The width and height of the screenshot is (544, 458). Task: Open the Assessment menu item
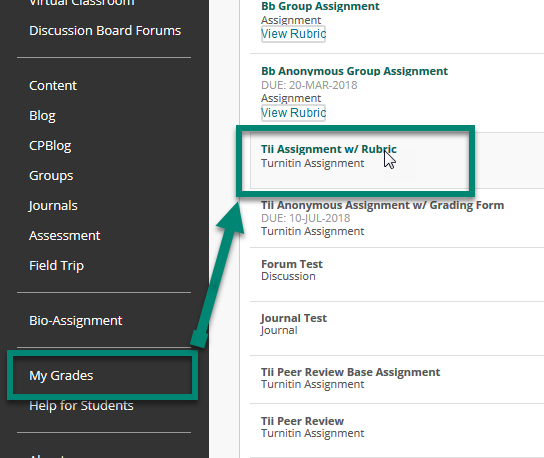tap(65, 236)
